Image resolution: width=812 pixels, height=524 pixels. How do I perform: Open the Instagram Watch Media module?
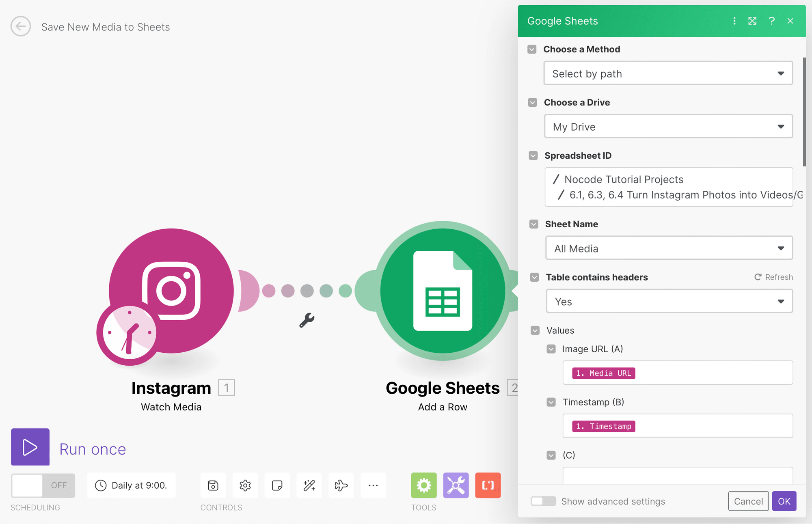click(x=171, y=291)
